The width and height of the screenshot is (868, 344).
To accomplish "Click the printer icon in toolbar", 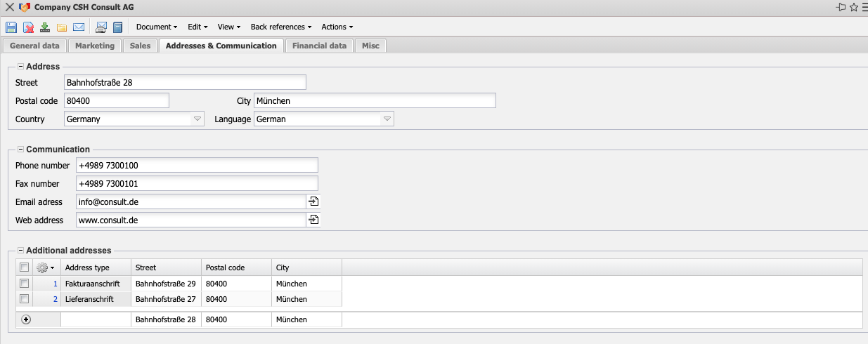I will pyautogui.click(x=101, y=27).
